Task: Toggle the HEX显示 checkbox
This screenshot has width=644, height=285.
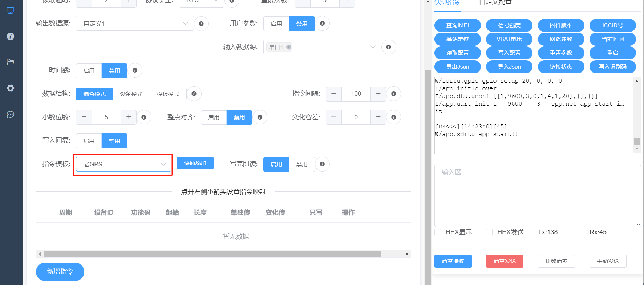Action: (438, 232)
